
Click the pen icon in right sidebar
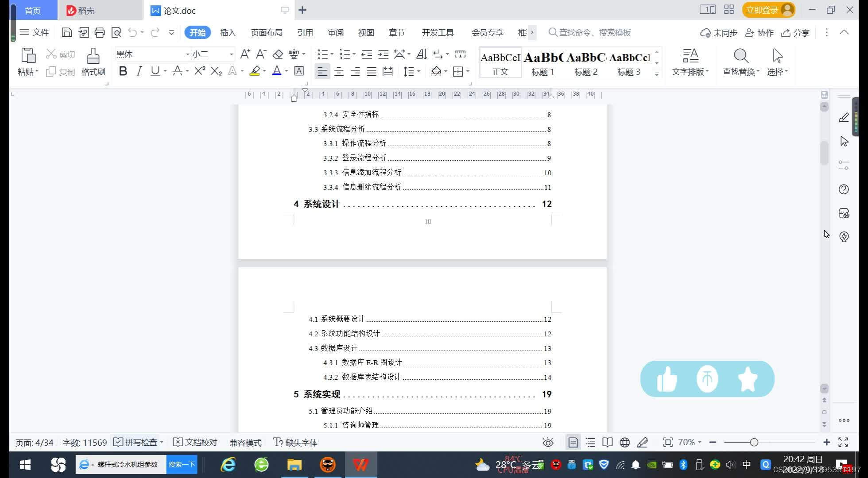point(844,118)
